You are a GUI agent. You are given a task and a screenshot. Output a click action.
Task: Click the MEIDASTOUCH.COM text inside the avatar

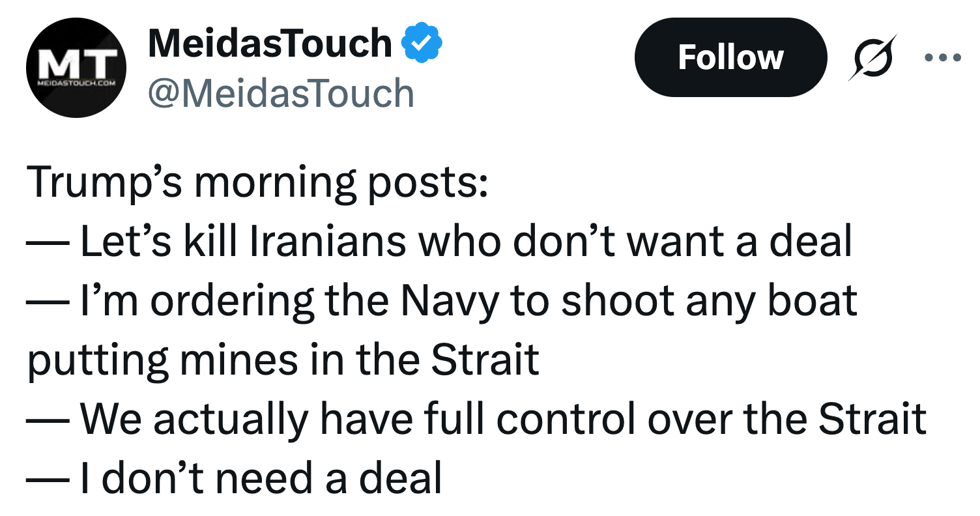[x=76, y=85]
